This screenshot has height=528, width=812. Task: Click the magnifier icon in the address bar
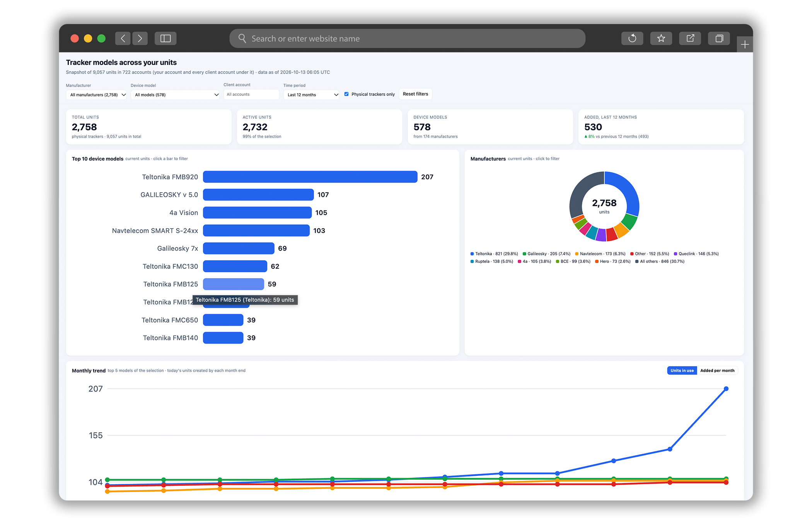(x=242, y=38)
